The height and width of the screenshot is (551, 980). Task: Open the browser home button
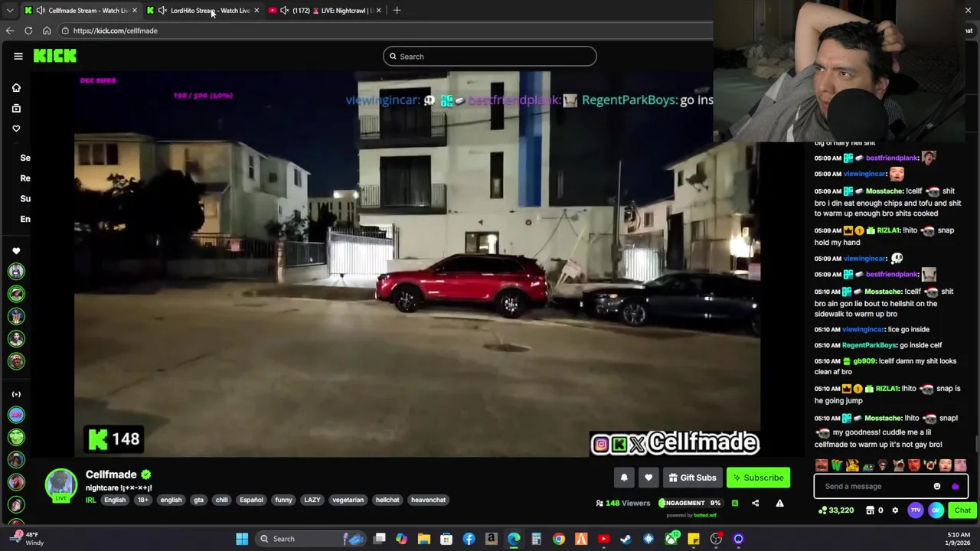[47, 31]
